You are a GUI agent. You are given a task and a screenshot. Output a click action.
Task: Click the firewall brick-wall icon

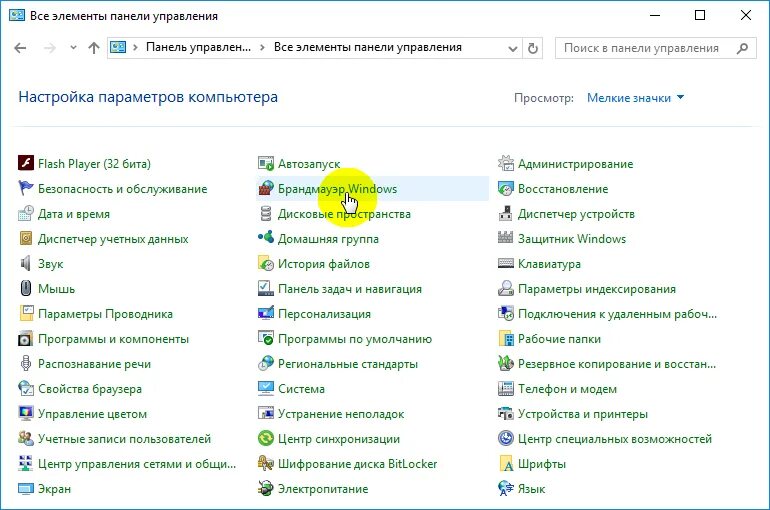[266, 188]
